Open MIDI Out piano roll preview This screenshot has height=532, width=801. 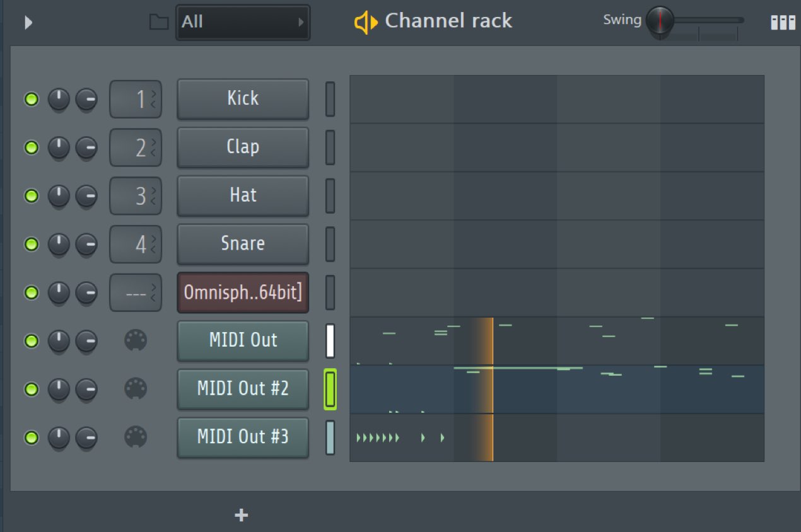[x=557, y=341]
